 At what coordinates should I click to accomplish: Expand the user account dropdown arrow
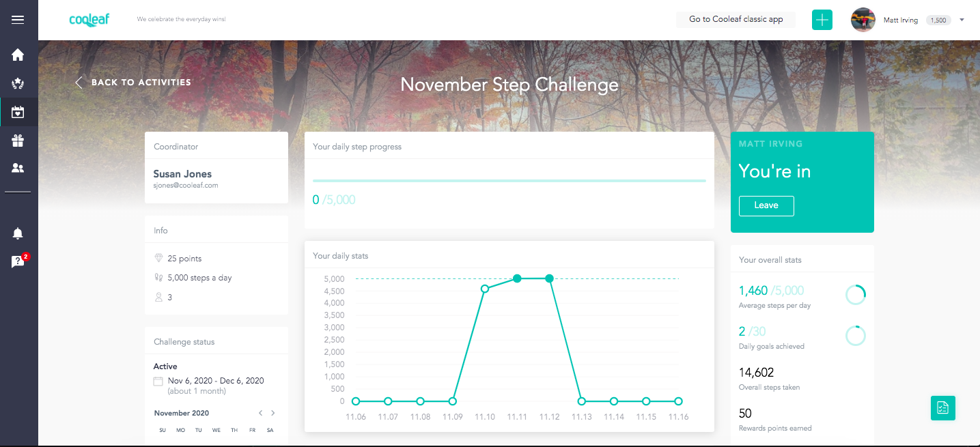pyautogui.click(x=962, y=20)
